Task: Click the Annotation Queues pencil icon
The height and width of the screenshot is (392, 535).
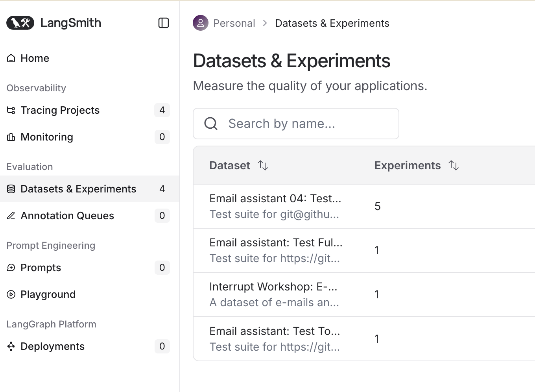Action: coord(11,216)
